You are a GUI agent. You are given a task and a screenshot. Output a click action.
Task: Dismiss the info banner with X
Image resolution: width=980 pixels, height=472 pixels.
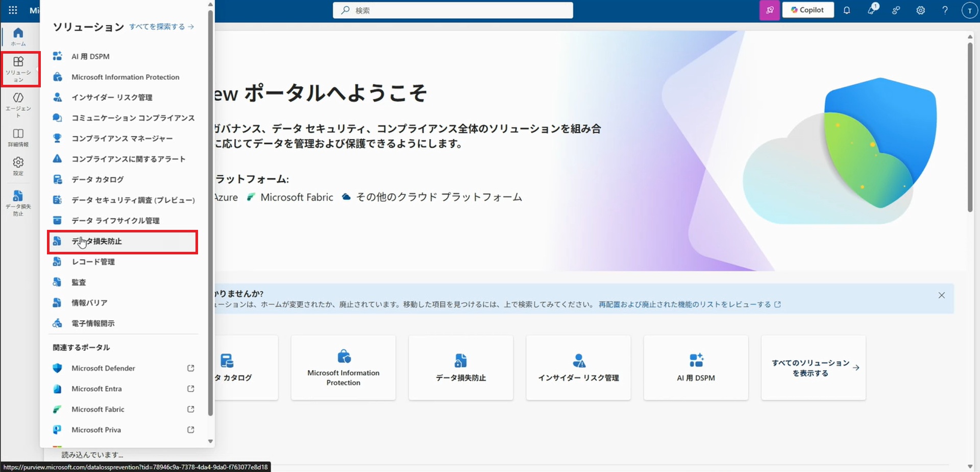point(941,295)
